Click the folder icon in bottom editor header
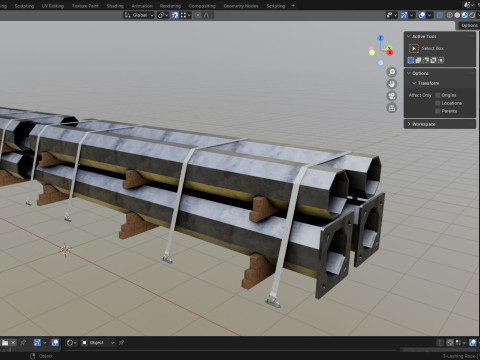Image resolution: width=480 pixels, height=360 pixels. point(5,343)
